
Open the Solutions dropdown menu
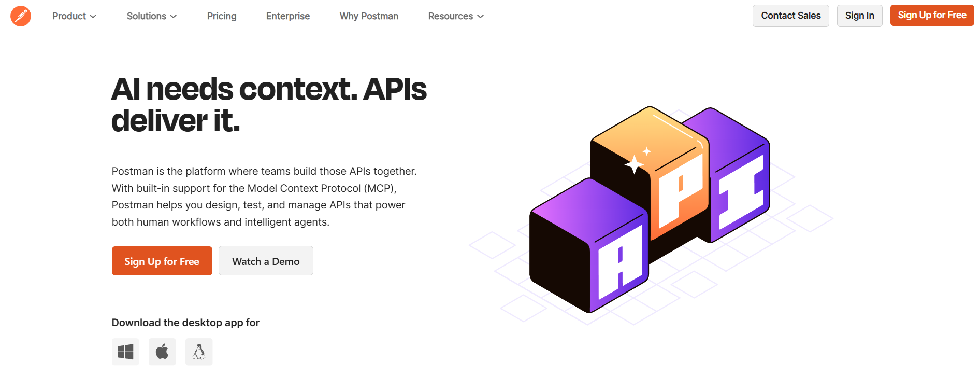click(x=151, y=16)
